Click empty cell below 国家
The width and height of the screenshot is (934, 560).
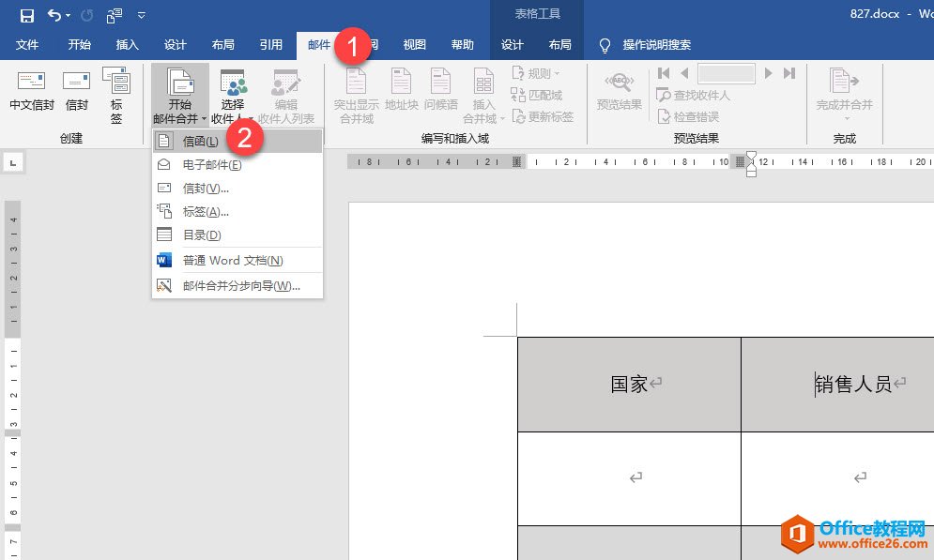[629, 478]
